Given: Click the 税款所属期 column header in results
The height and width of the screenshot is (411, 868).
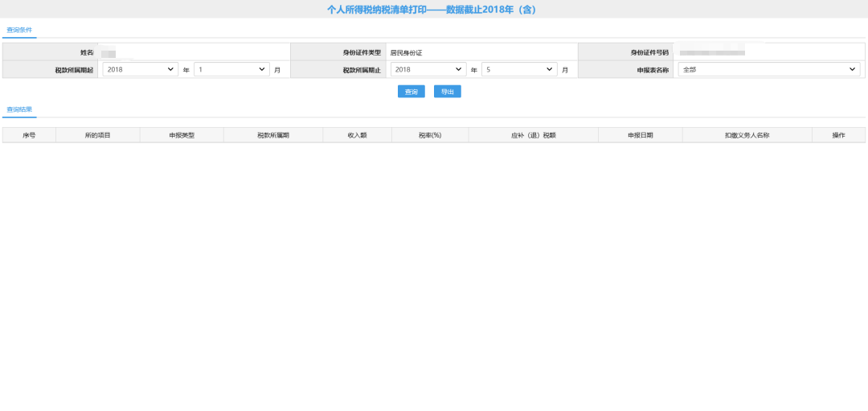Looking at the screenshot, I should pyautogui.click(x=273, y=135).
